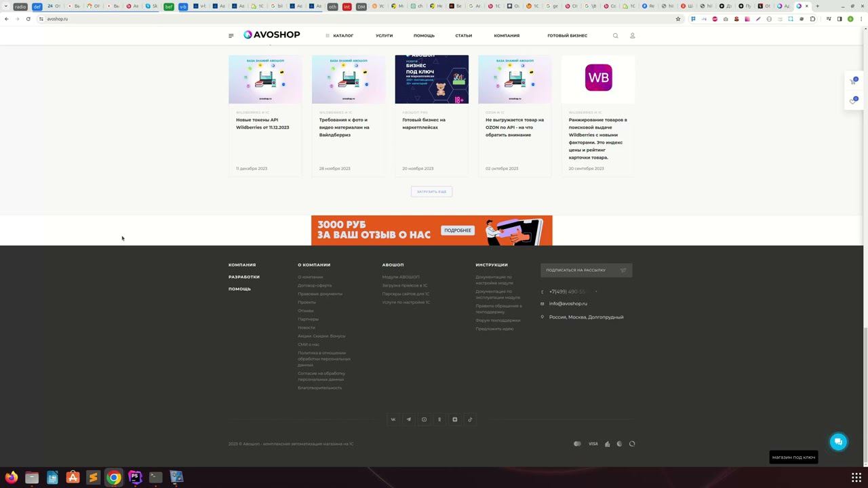Open the КОМПАНИЯ menu in the header
The width and height of the screenshot is (868, 488).
click(x=507, y=36)
